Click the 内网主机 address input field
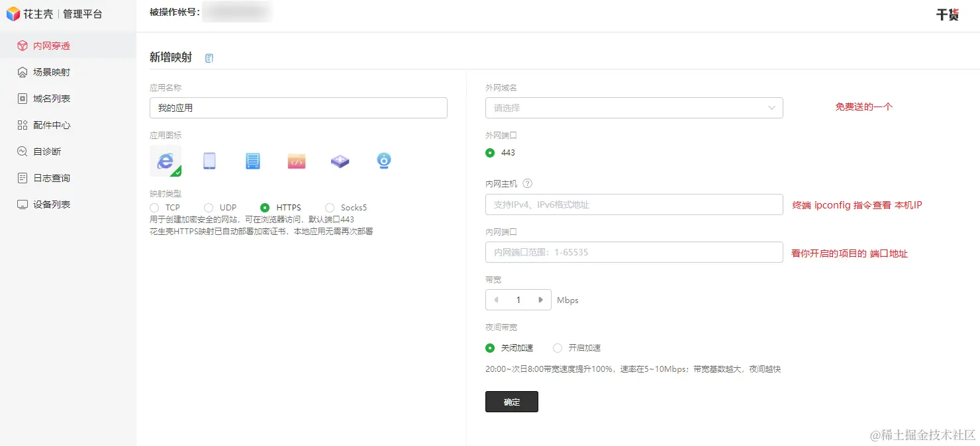The image size is (980, 446). point(634,204)
